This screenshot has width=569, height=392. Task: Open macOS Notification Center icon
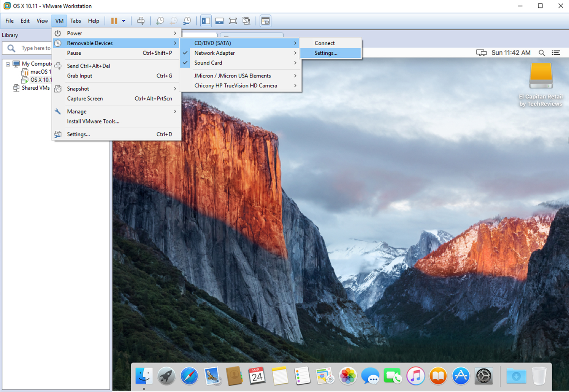point(556,53)
